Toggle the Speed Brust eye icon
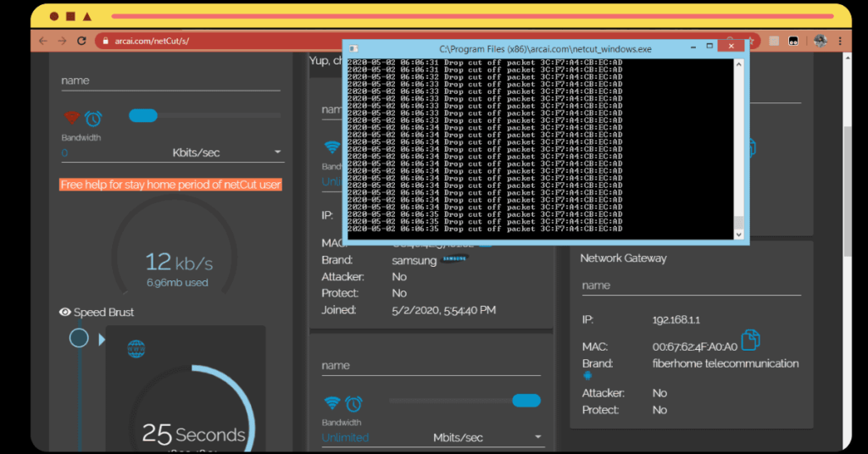Screen dimensions: 868x454 click(64, 312)
